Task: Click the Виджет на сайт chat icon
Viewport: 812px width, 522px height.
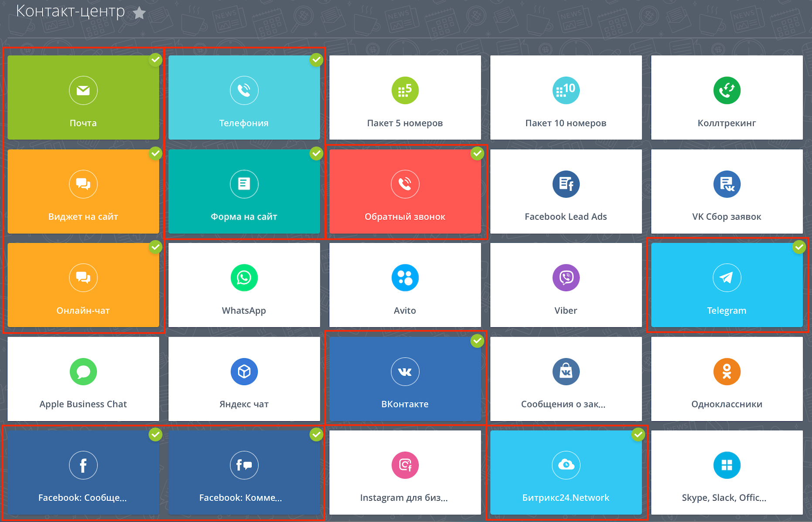Action: click(83, 184)
